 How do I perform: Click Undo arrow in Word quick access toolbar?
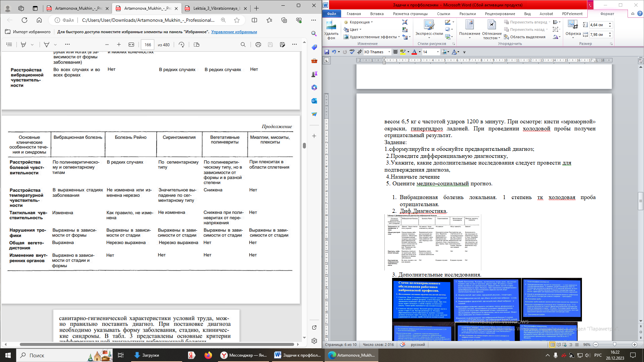pyautogui.click(x=334, y=52)
